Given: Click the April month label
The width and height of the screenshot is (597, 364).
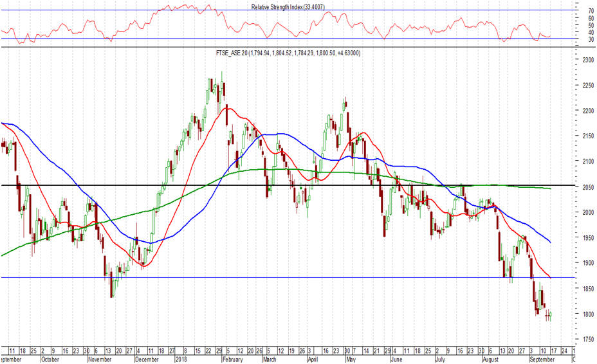Looking at the screenshot, I should click(x=313, y=359).
